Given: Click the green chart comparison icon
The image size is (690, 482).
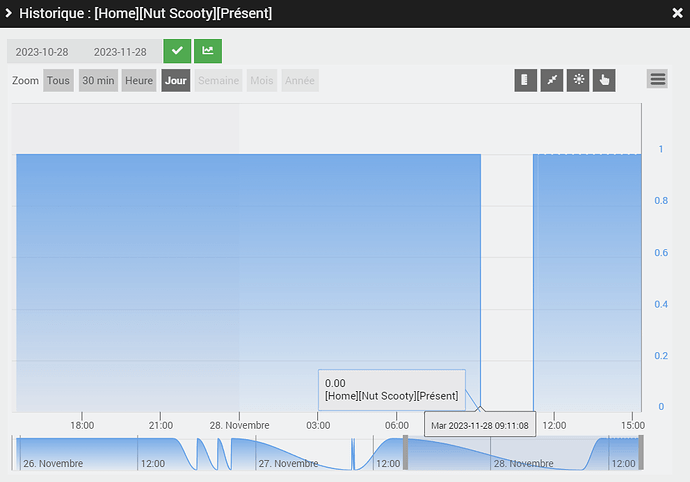Looking at the screenshot, I should pos(208,51).
